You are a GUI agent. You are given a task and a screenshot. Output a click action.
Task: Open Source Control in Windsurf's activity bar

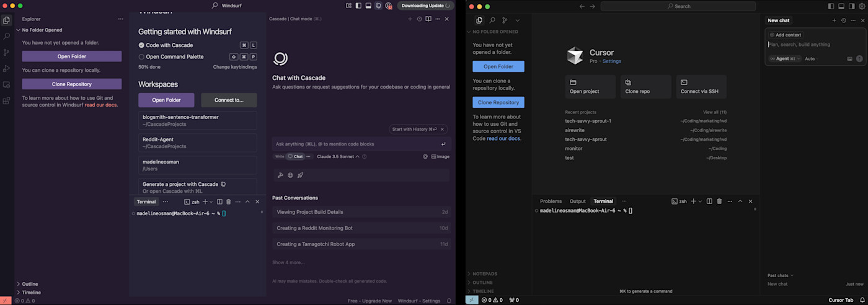point(6,53)
